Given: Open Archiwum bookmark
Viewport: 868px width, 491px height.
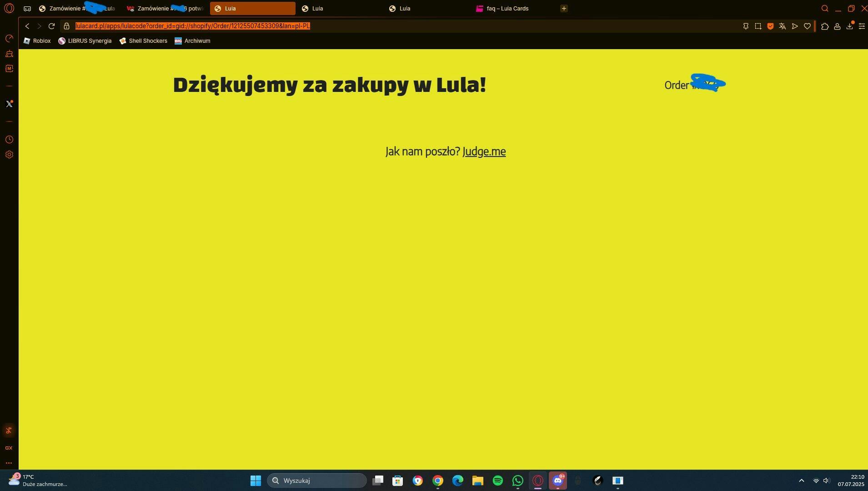Looking at the screenshot, I should click(x=192, y=41).
